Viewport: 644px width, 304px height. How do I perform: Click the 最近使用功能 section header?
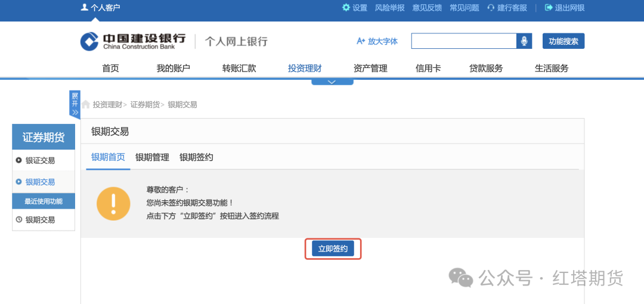[x=44, y=201]
